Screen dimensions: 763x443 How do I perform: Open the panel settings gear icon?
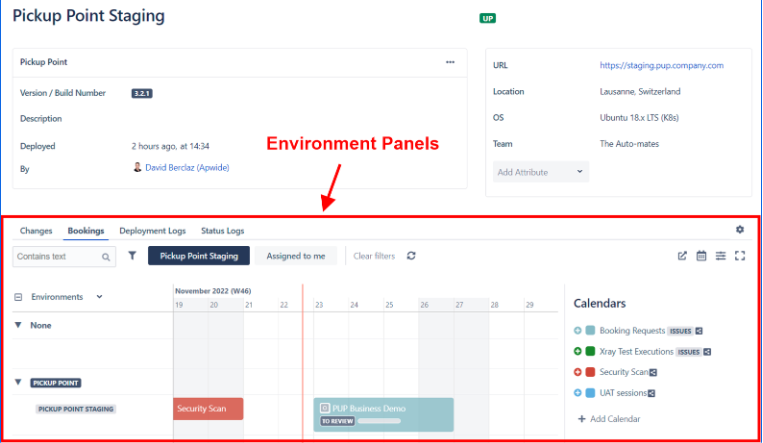(x=740, y=230)
